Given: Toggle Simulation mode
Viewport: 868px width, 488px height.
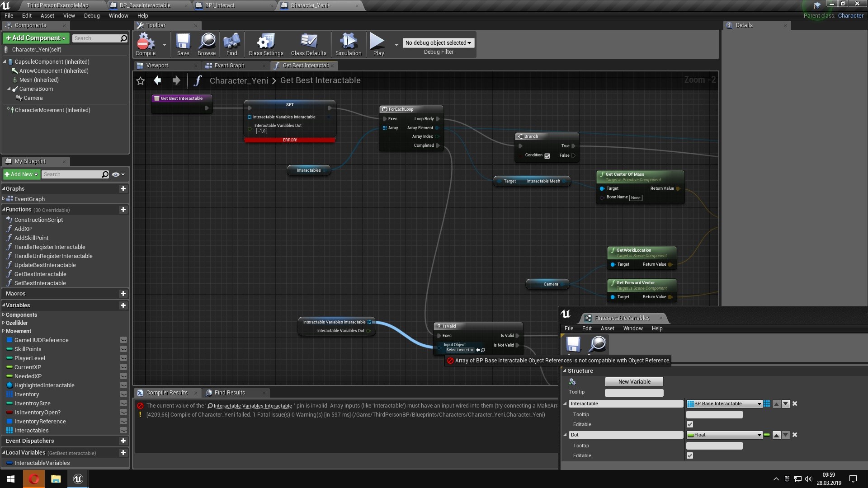Looking at the screenshot, I should pos(348,44).
